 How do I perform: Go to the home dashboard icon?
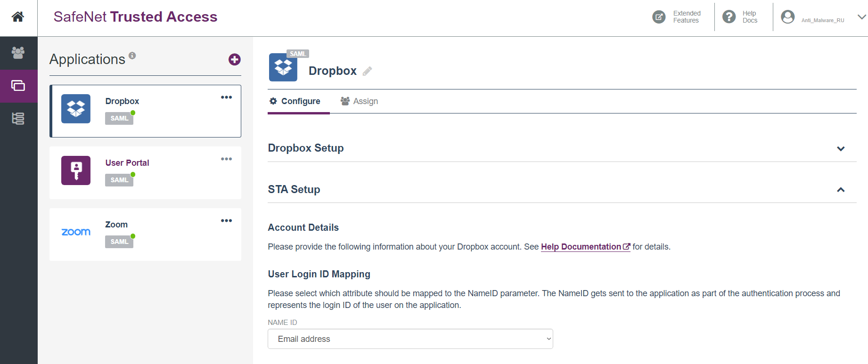pyautogui.click(x=18, y=17)
